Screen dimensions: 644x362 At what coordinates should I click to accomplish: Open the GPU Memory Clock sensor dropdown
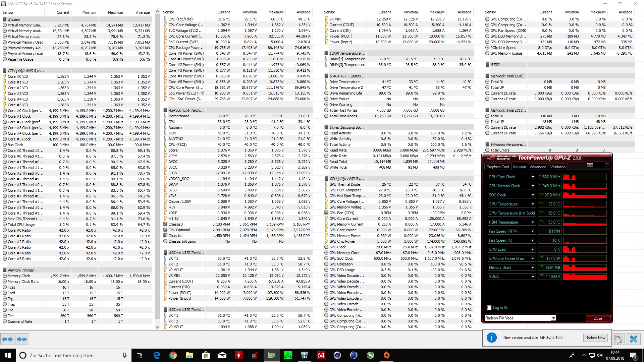pos(533,186)
